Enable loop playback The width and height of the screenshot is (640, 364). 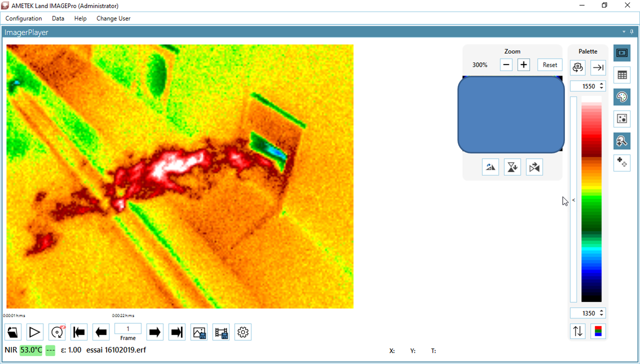(57, 332)
